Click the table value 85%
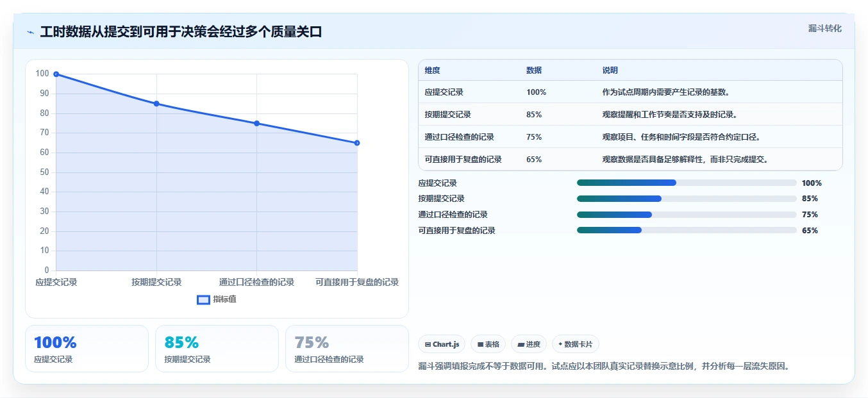 pyautogui.click(x=534, y=115)
